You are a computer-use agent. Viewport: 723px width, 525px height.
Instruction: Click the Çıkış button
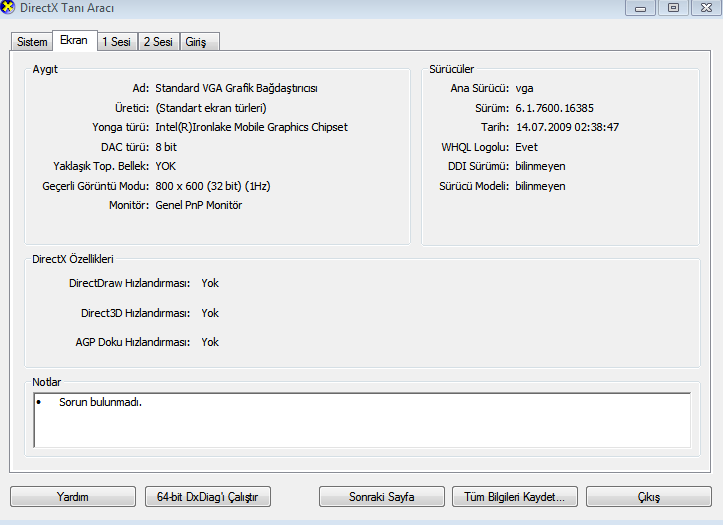click(x=649, y=497)
